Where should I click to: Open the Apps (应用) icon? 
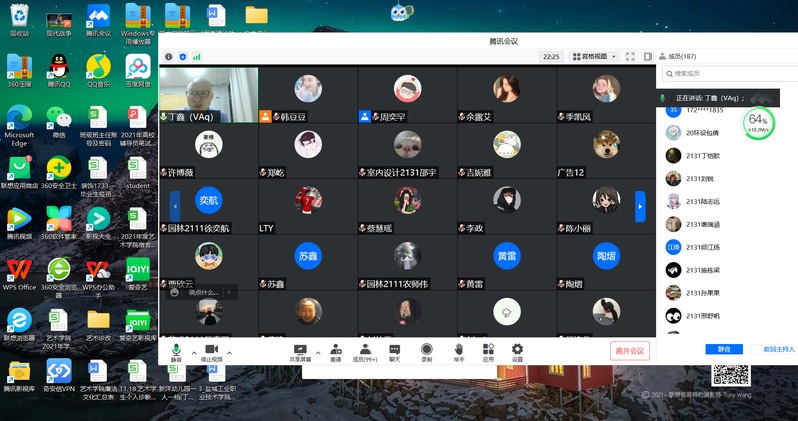coord(488,351)
